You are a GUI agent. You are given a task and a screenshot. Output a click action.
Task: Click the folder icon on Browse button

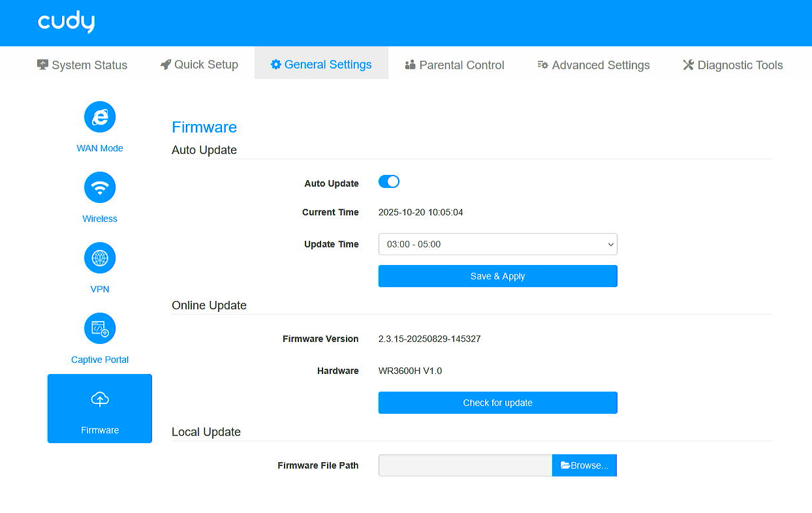pyautogui.click(x=565, y=465)
